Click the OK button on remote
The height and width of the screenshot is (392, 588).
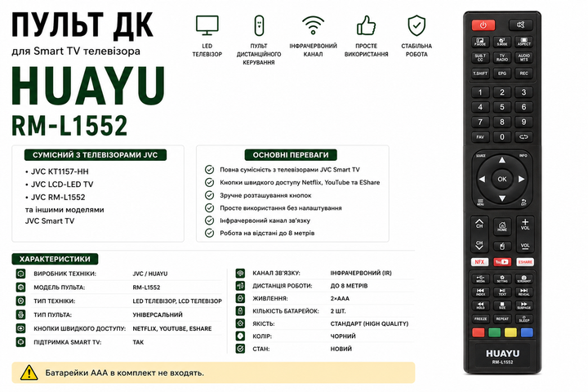click(x=501, y=180)
